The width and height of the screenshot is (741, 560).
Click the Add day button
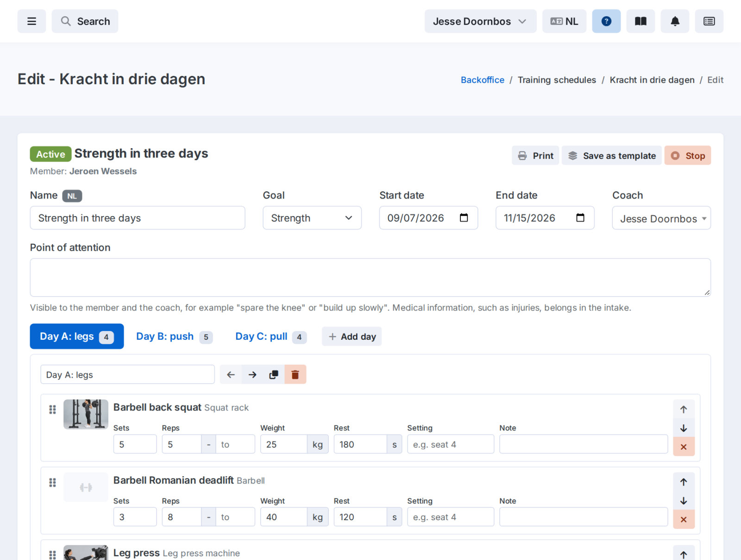tap(352, 336)
